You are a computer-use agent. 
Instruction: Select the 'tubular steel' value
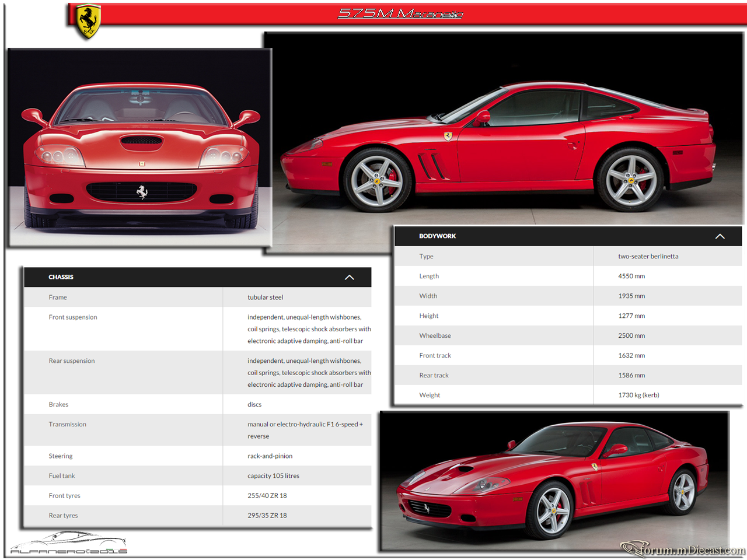(x=266, y=297)
